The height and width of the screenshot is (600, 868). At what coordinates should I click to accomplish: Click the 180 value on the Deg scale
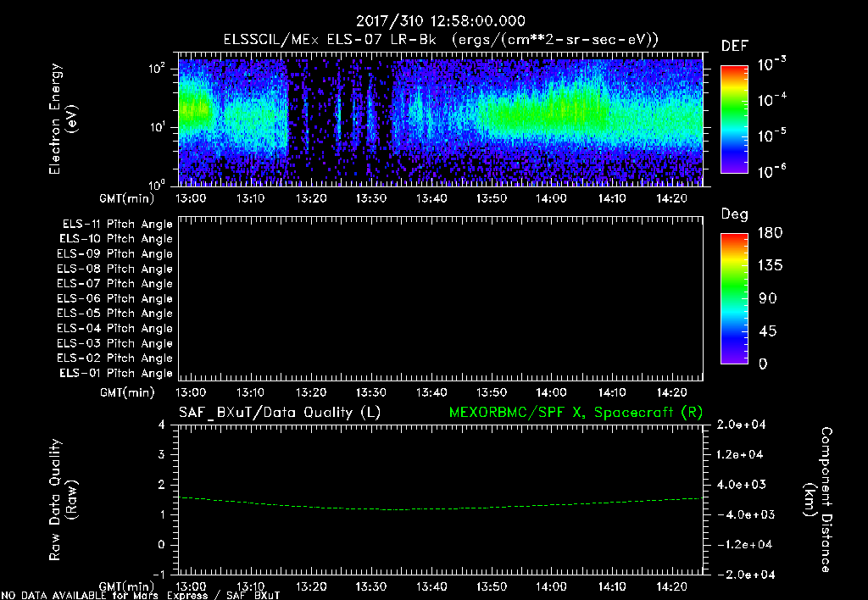point(770,233)
